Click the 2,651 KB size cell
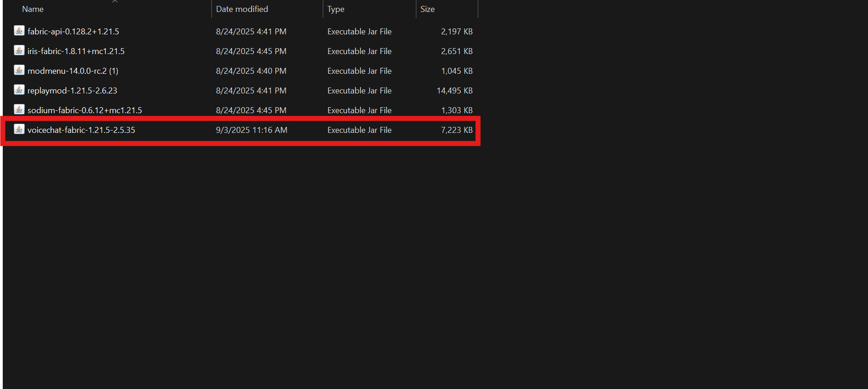 tap(457, 51)
